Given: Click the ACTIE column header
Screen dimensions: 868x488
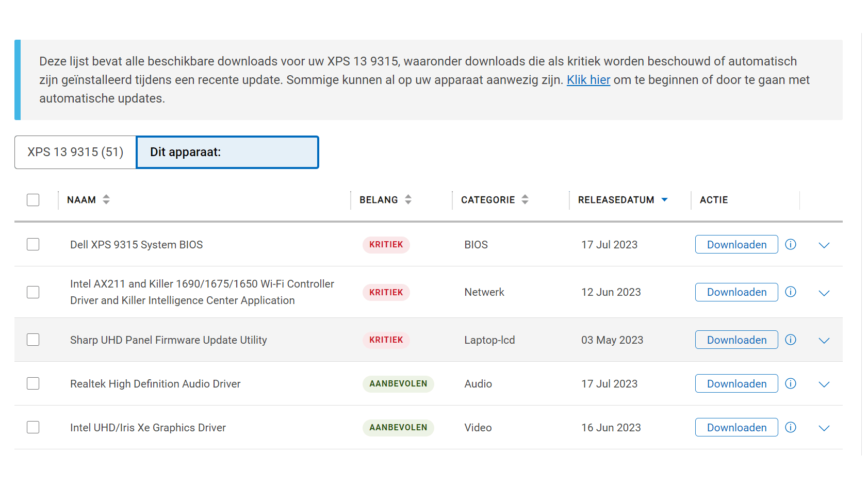Looking at the screenshot, I should (x=714, y=199).
